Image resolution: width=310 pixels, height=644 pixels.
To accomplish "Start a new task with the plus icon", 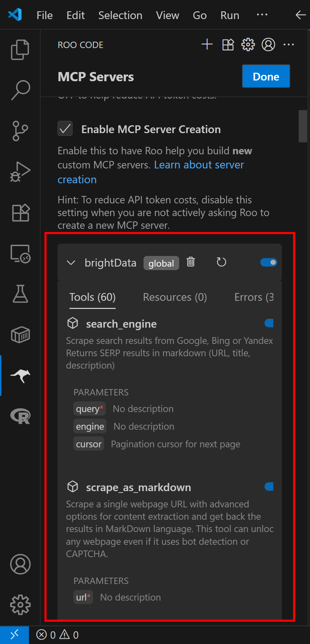I will click(x=207, y=44).
